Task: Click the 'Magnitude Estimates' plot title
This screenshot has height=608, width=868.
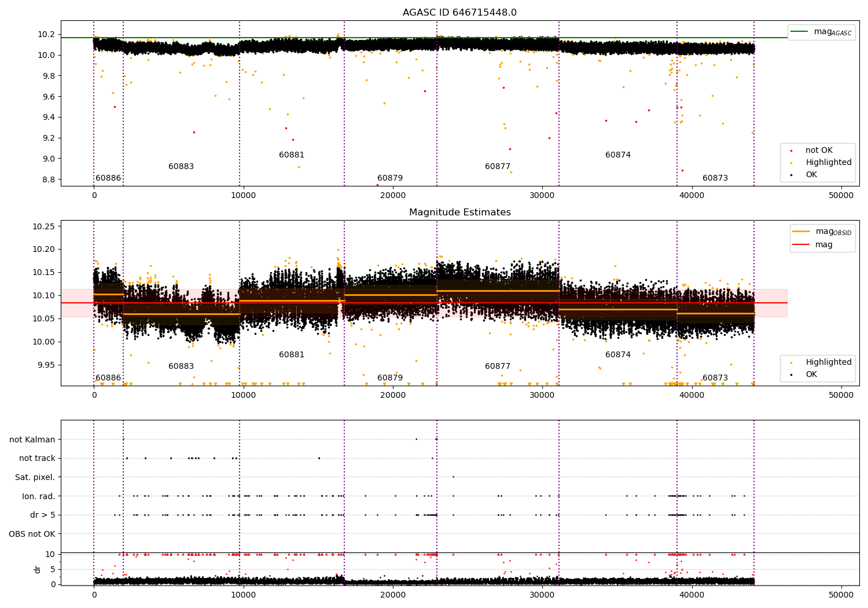Action: [459, 213]
